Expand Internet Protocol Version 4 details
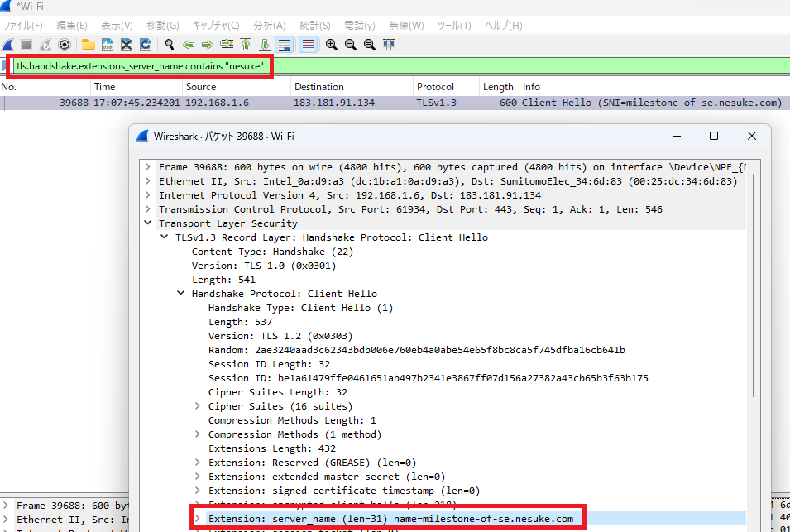The width and height of the screenshot is (790, 532). point(149,195)
